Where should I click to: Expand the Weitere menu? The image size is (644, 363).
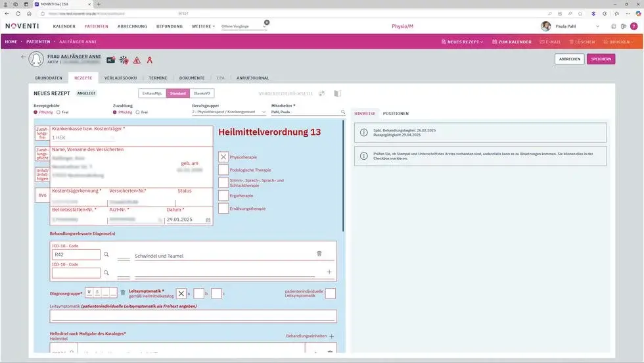[x=202, y=26]
